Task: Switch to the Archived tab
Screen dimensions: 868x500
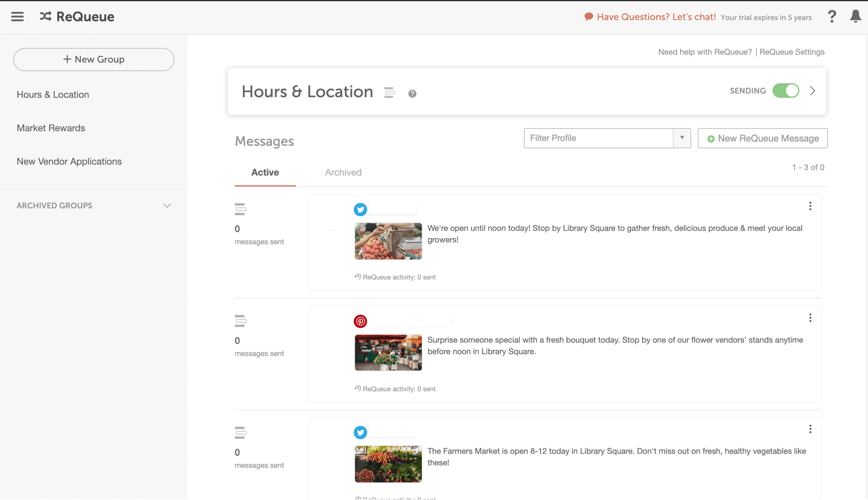Action: tap(343, 173)
